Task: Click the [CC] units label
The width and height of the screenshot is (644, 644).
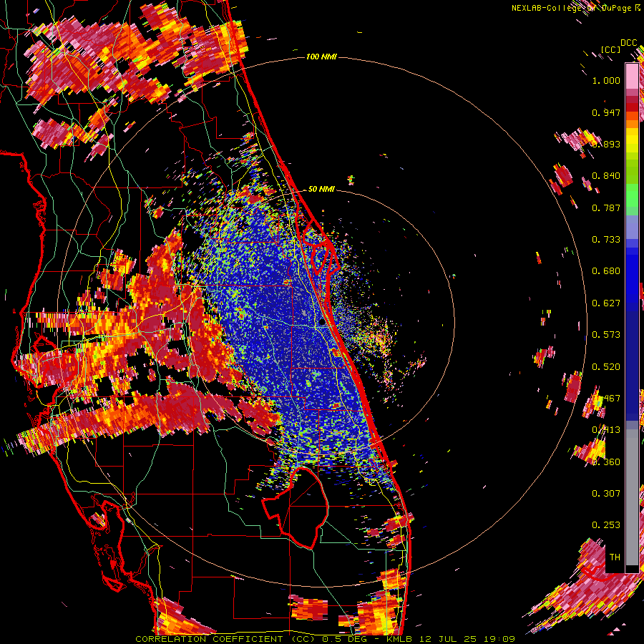Action: 610,49
